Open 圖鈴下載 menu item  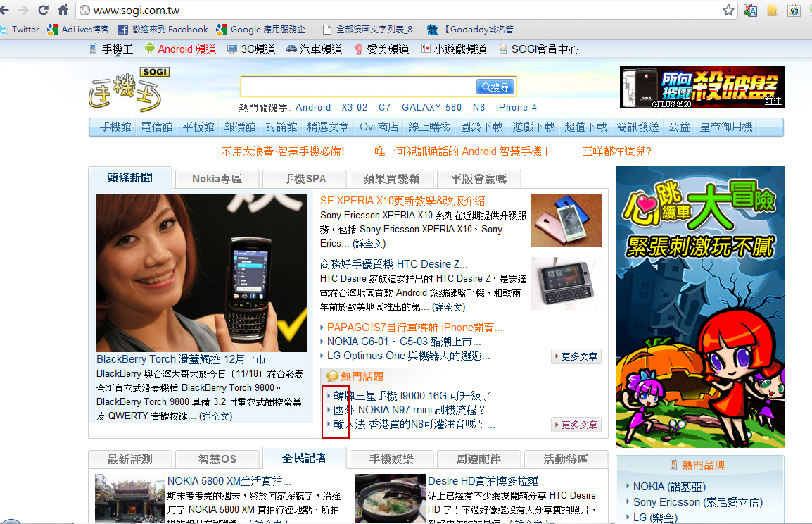481,127
